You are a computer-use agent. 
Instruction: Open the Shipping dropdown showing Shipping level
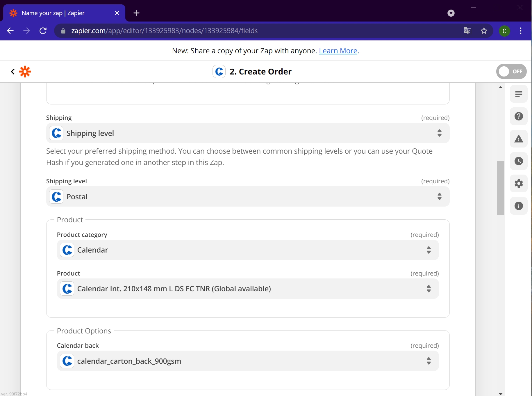coord(248,133)
